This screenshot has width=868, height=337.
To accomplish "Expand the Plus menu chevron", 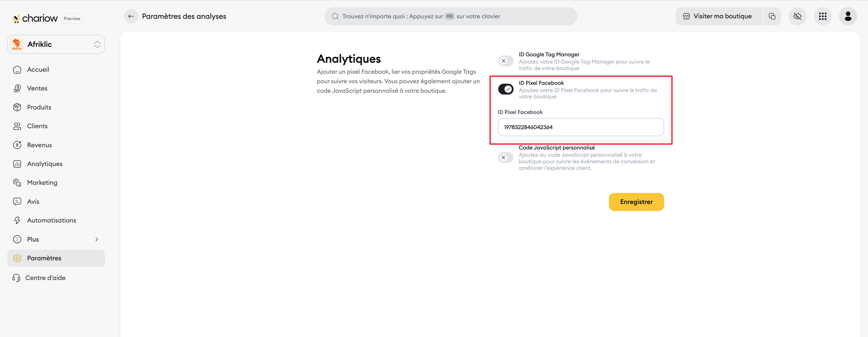I will pos(97,239).
